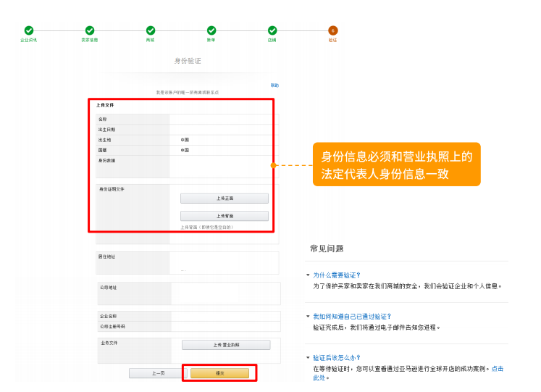This screenshot has width=541, height=392.
Task: Open the 验证后该怎么办？ question link
Action: [337, 358]
